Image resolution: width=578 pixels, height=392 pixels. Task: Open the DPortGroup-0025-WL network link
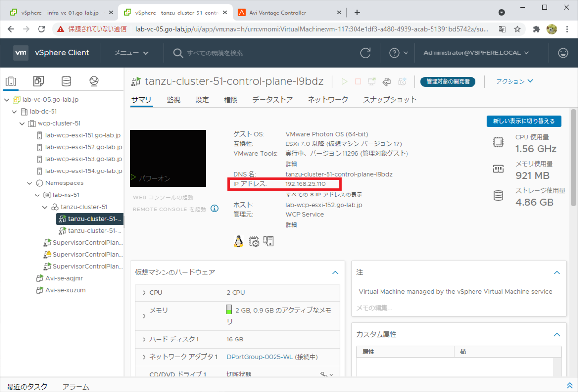pos(260,357)
